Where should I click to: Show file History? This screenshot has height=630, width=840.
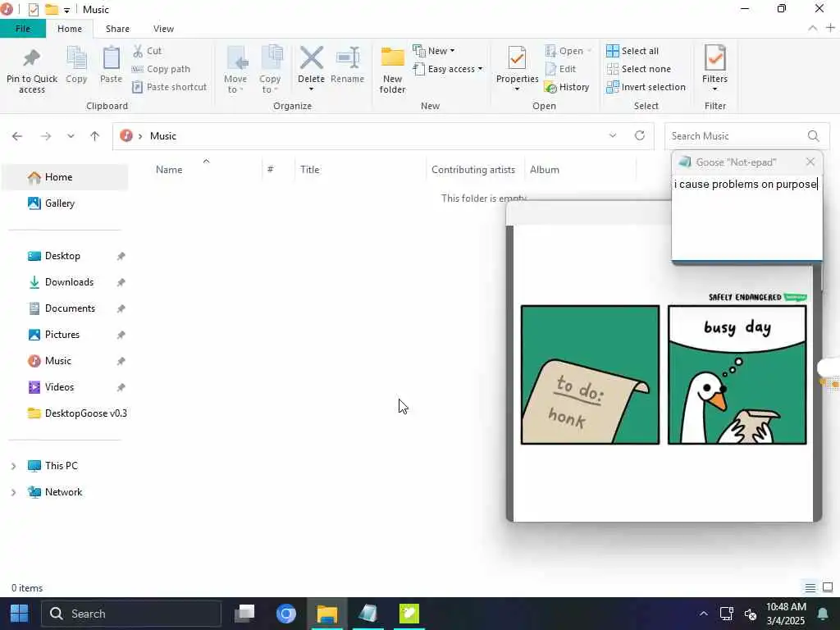(x=566, y=87)
